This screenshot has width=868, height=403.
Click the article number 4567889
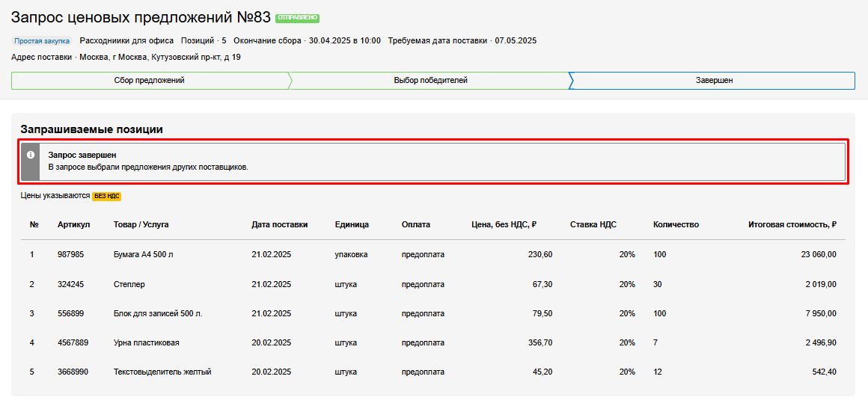[x=73, y=342]
